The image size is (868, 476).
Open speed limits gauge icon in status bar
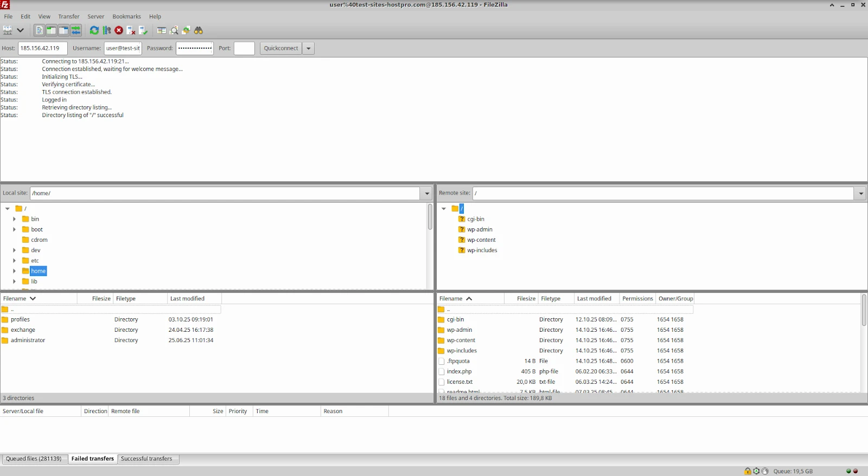(765, 471)
